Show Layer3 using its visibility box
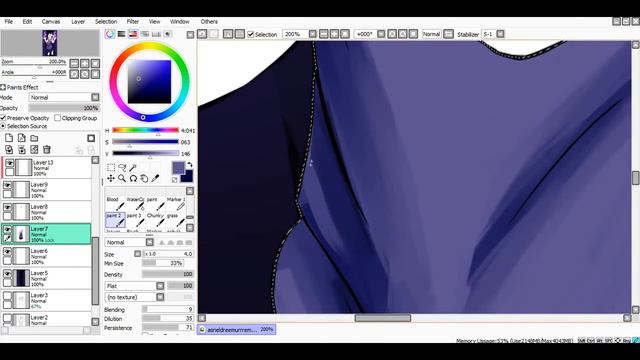The image size is (640, 360). click(x=7, y=296)
